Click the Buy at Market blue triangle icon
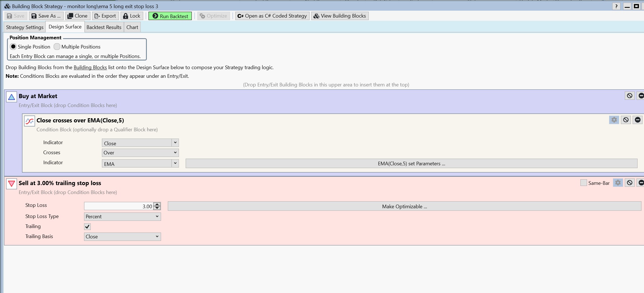The width and height of the screenshot is (644, 293). click(x=11, y=97)
